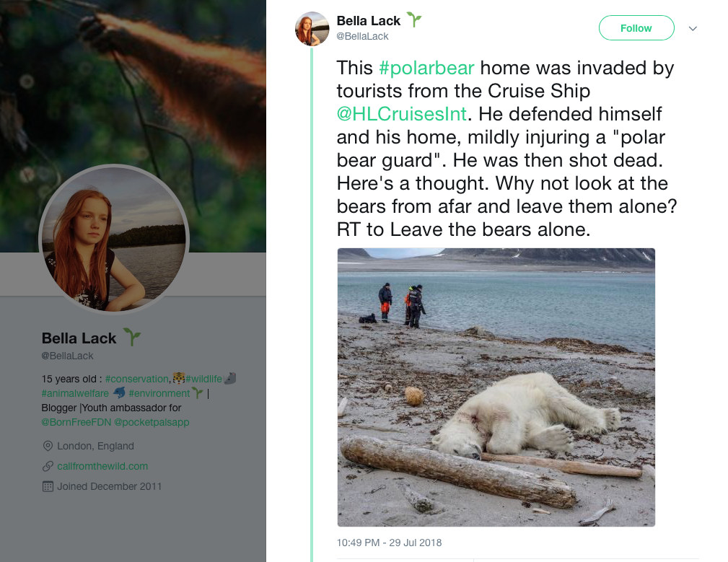Click the small Bella Lack tweet avatar
The width and height of the screenshot is (728, 562).
point(312,29)
